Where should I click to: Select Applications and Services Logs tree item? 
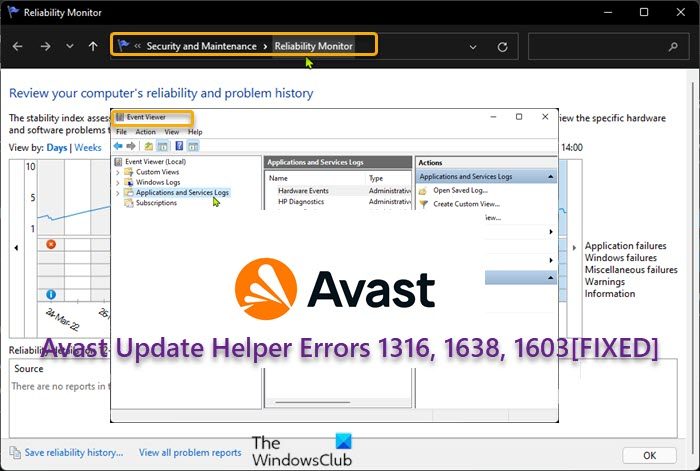[182, 192]
